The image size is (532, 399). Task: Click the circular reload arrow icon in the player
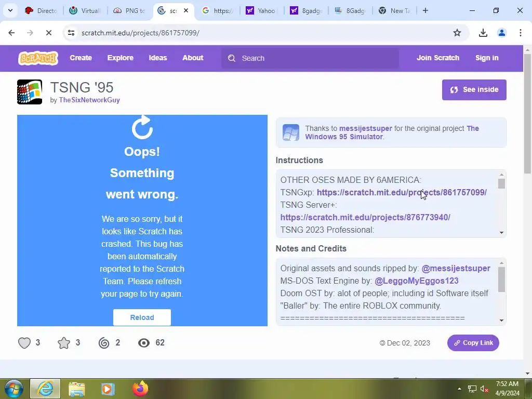(x=142, y=128)
